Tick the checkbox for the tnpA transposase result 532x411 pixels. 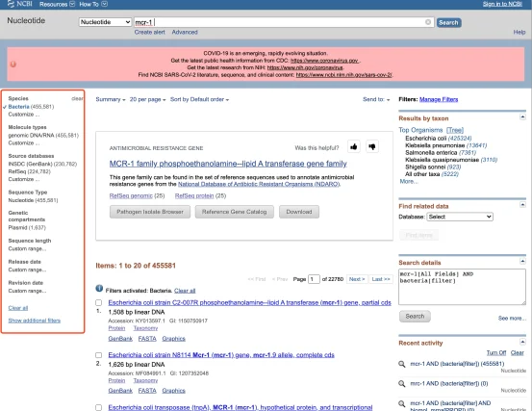99,407
